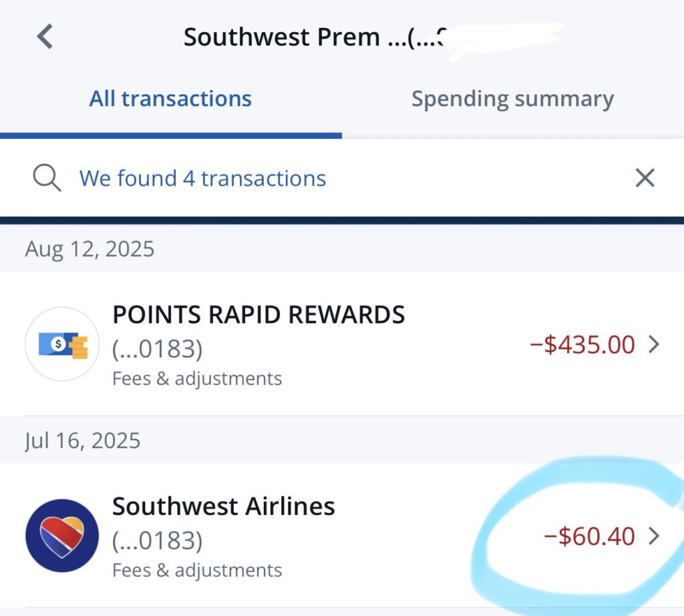Switch to the All transactions tab
The image size is (684, 616).
(170, 99)
